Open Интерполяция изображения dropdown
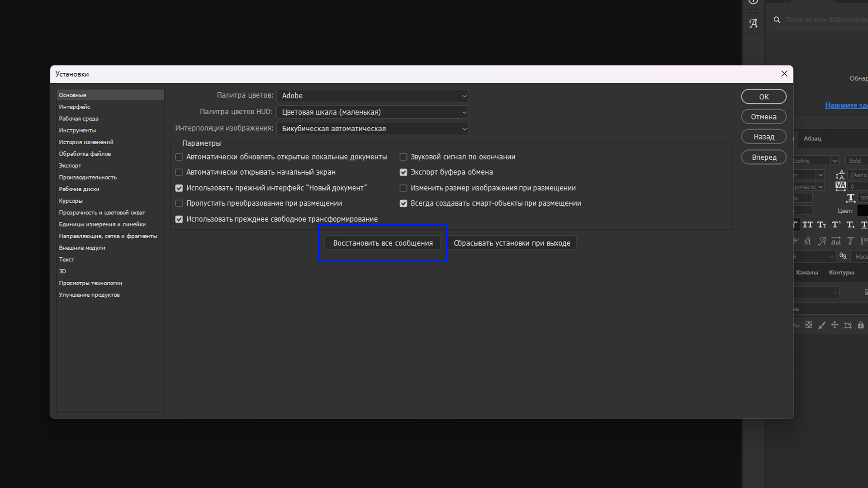The image size is (868, 488). pos(372,129)
